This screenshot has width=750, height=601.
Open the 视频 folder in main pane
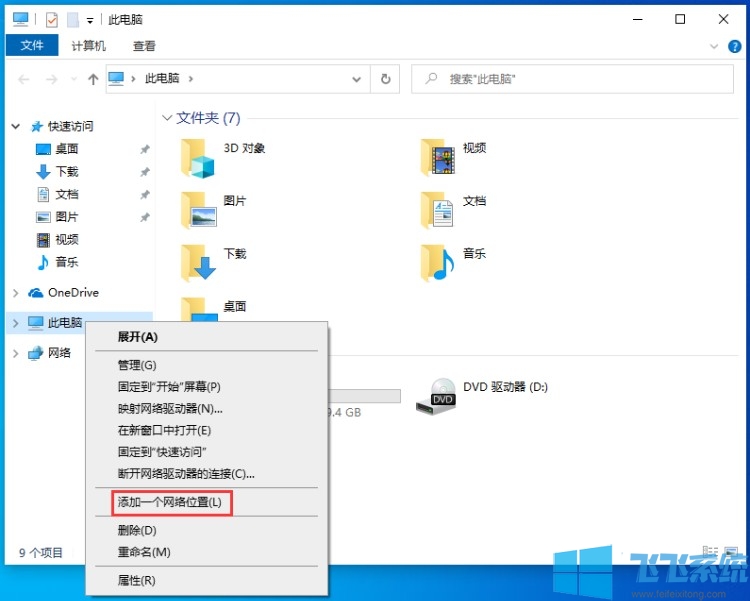[438, 156]
